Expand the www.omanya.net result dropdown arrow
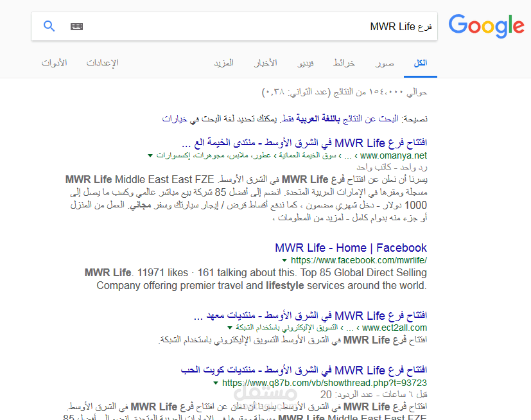Image resolution: width=531 pixels, height=420 pixels. coord(150,155)
